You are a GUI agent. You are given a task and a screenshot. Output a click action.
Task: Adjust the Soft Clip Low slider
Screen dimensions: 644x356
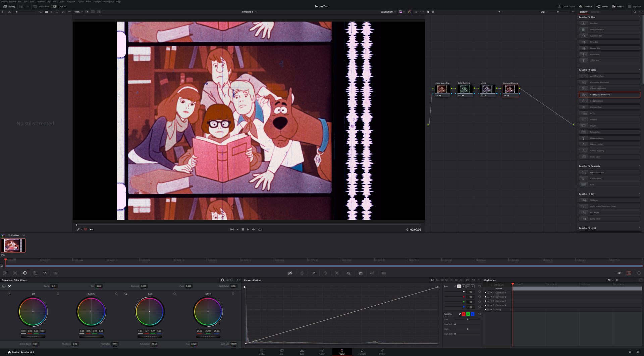click(x=467, y=319)
